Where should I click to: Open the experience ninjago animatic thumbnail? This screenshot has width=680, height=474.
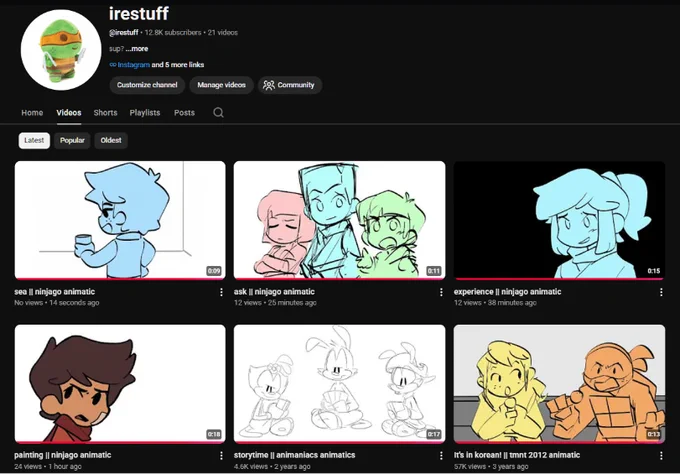click(x=559, y=220)
